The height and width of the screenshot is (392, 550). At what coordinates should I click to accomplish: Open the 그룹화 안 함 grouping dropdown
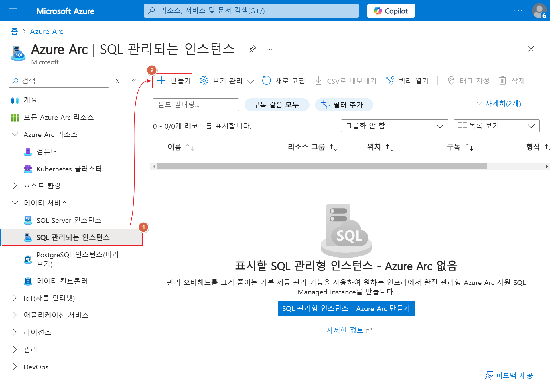pyautogui.click(x=394, y=126)
